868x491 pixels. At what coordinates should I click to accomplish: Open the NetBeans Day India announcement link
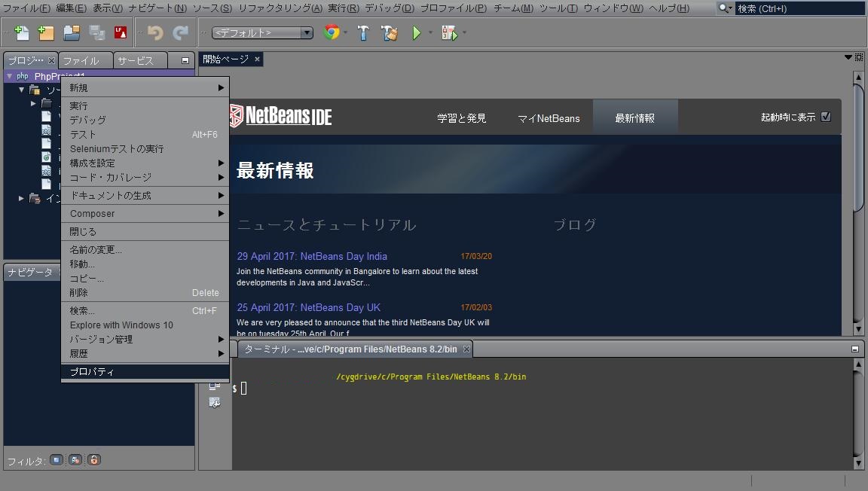tap(312, 256)
